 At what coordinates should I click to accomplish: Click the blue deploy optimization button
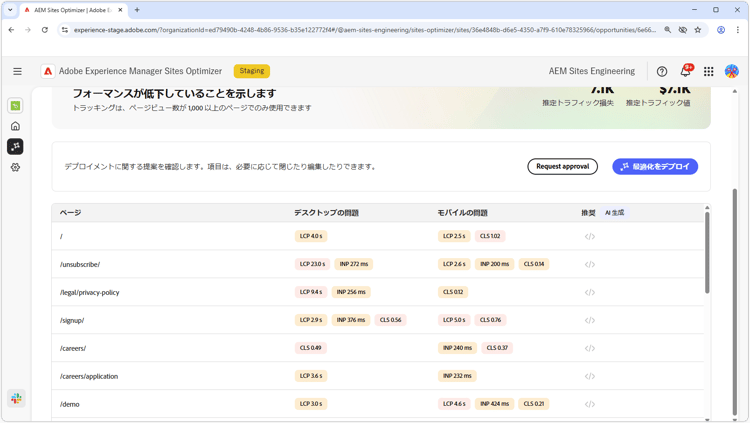coord(655,167)
